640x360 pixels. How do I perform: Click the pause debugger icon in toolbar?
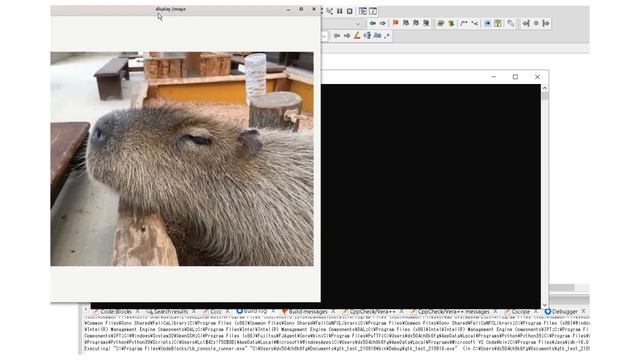pos(340,11)
